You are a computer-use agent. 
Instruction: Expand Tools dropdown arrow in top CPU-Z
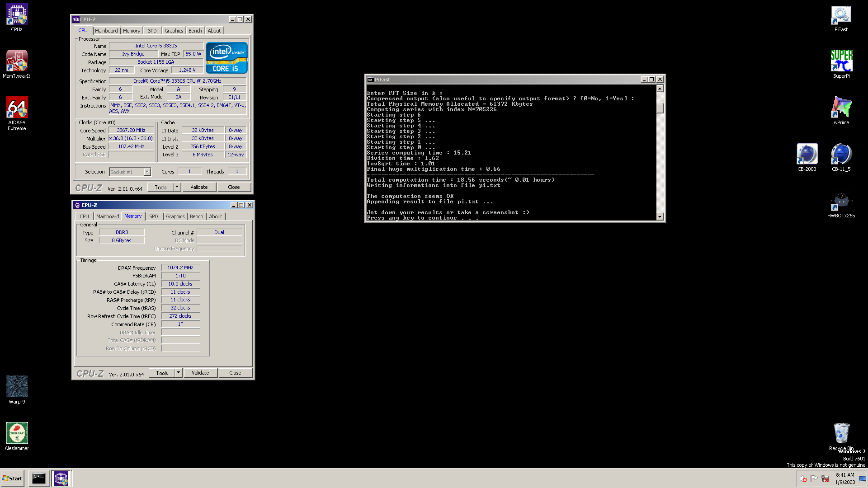[x=177, y=187]
